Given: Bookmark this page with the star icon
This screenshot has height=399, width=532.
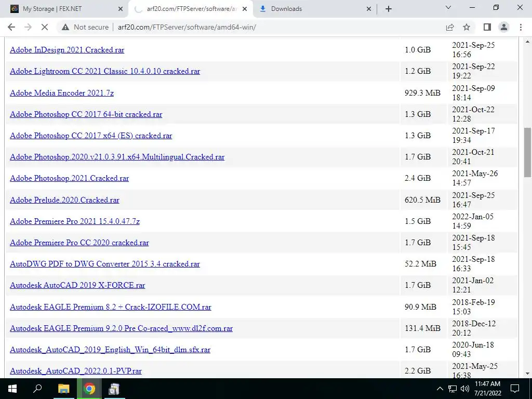Looking at the screenshot, I should [x=467, y=27].
